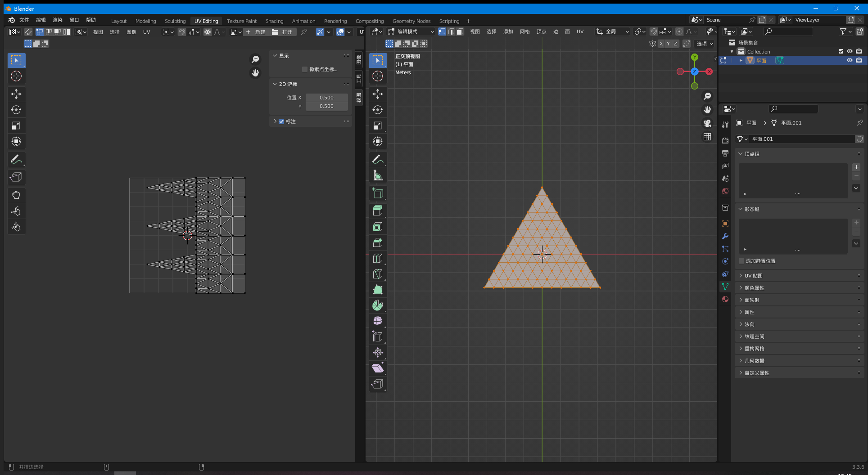Screen dimensions: 868x475
Task: Select the Move tool in the 3D viewport toolbar
Action: tap(378, 94)
